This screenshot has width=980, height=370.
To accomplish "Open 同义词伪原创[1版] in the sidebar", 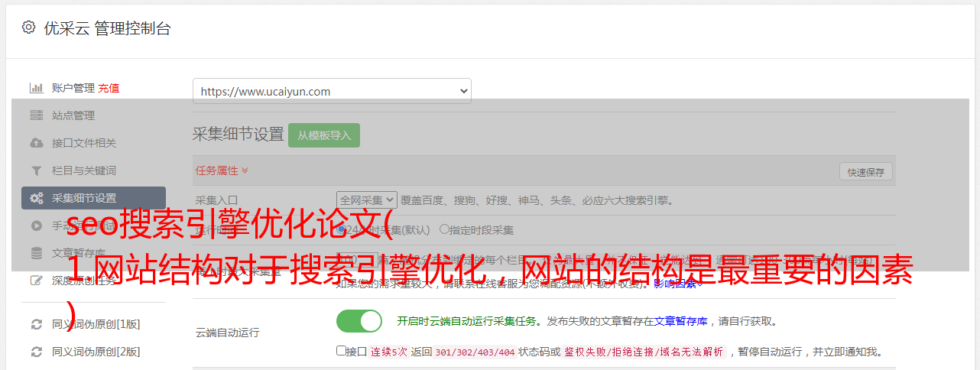I will click(x=96, y=324).
